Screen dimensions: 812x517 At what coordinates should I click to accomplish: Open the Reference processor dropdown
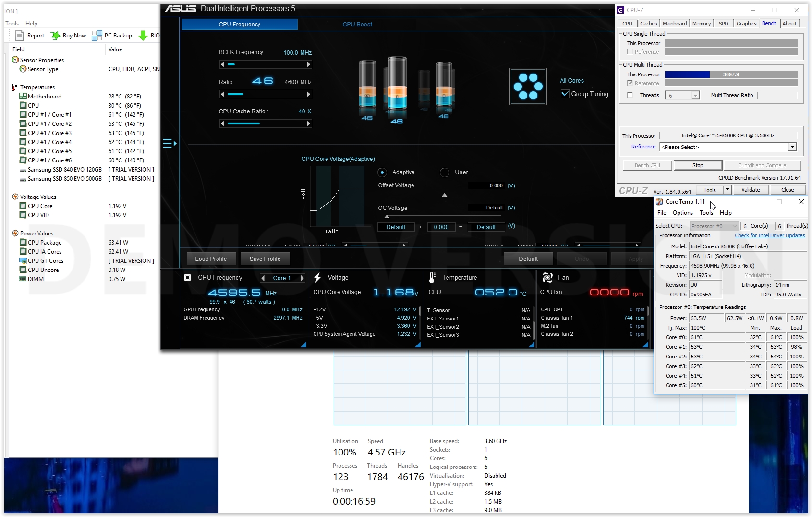click(x=792, y=147)
